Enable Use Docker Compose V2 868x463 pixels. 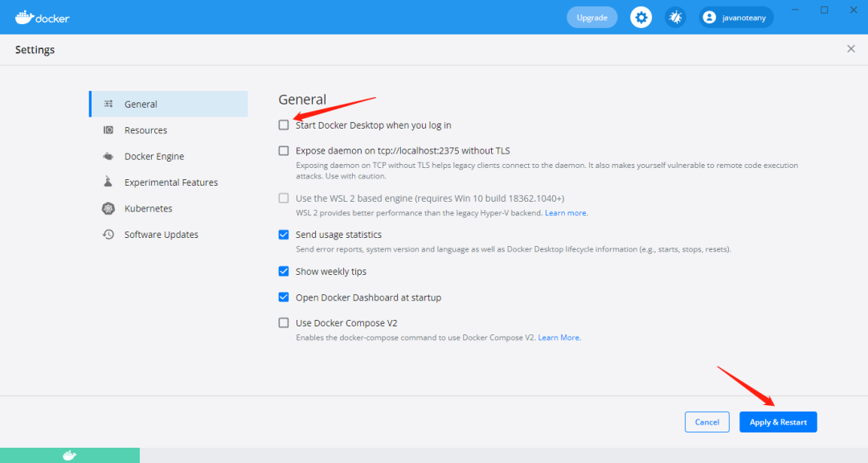tap(284, 323)
